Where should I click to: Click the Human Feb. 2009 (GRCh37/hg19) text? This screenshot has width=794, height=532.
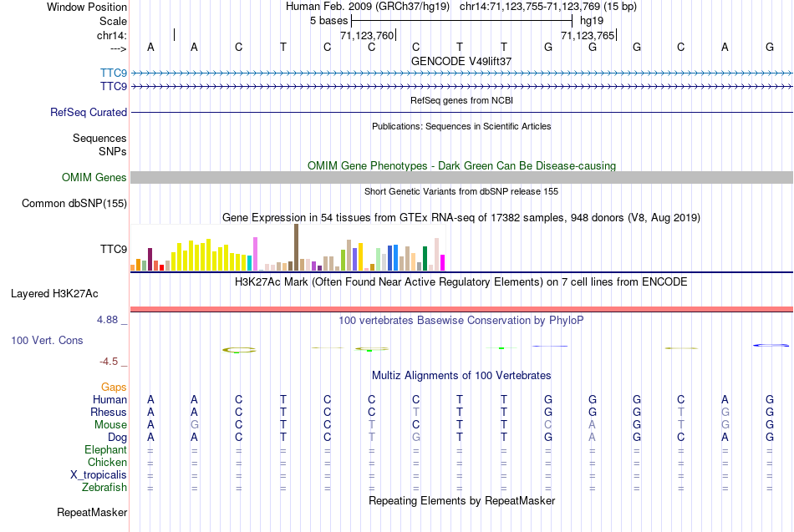(368, 7)
